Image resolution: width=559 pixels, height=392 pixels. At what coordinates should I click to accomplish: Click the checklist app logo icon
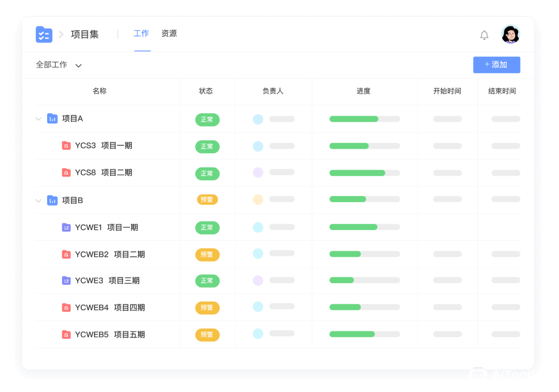click(x=44, y=35)
